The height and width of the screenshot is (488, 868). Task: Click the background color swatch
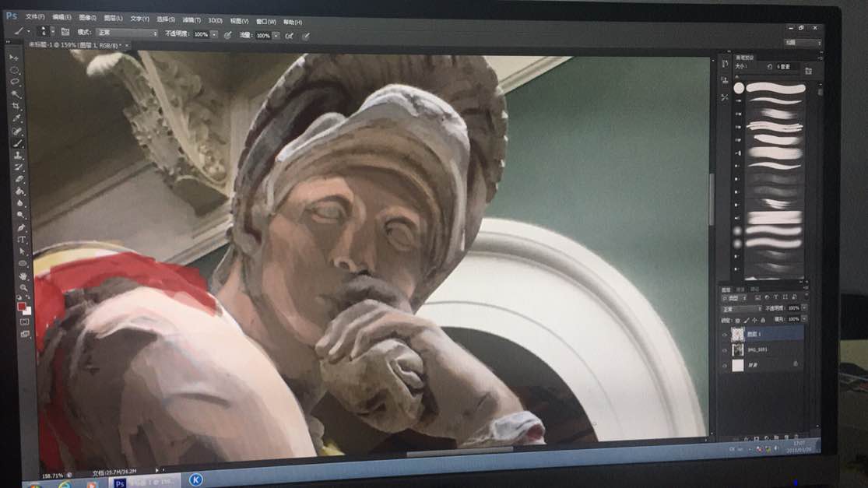(27, 311)
